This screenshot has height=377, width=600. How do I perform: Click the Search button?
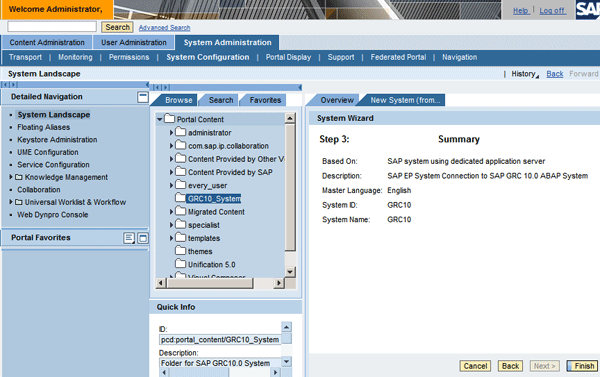[117, 27]
